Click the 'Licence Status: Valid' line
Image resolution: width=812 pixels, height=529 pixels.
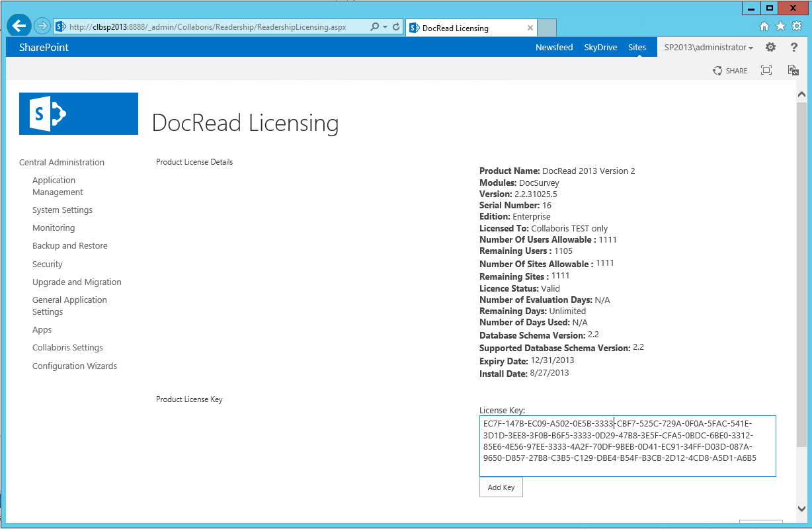click(520, 289)
